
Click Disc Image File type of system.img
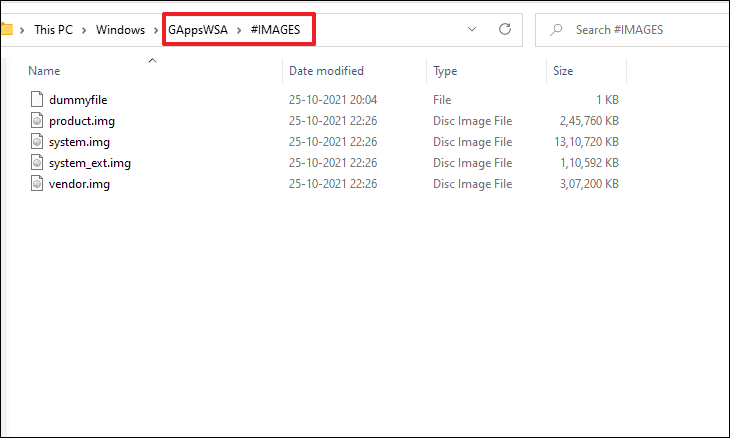point(472,142)
